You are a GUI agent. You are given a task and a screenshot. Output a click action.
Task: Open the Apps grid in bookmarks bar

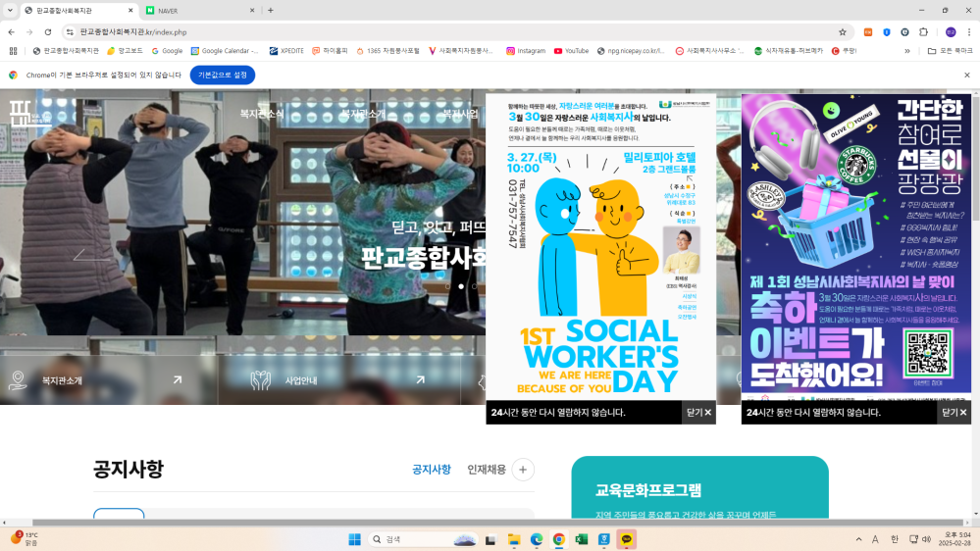[x=13, y=51]
